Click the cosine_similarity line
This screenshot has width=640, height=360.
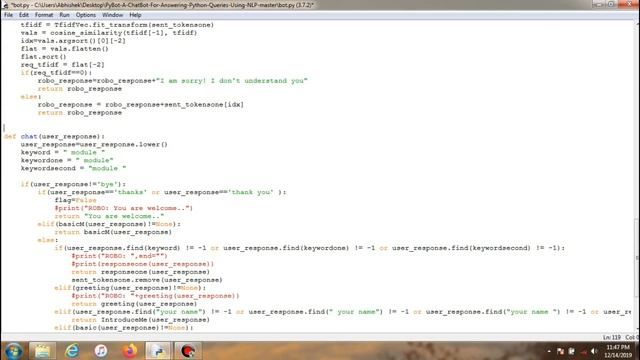point(109,33)
